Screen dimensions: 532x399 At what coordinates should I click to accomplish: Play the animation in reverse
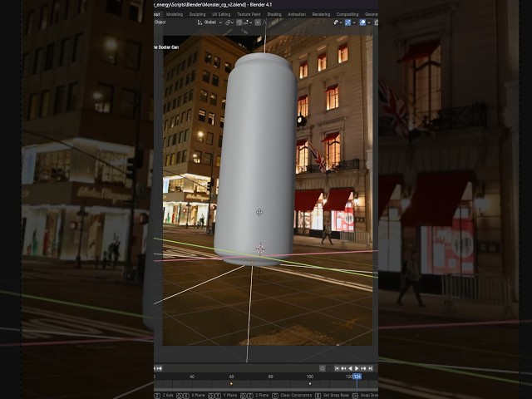click(350, 368)
